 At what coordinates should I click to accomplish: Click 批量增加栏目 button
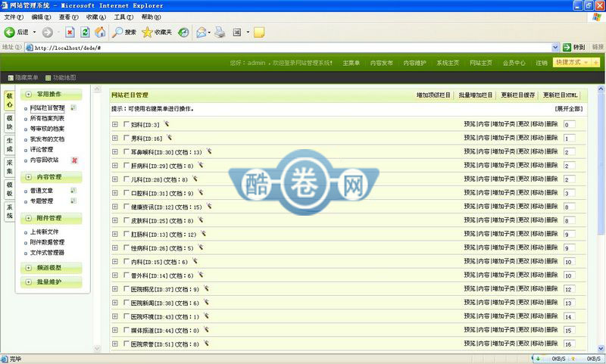coord(476,95)
